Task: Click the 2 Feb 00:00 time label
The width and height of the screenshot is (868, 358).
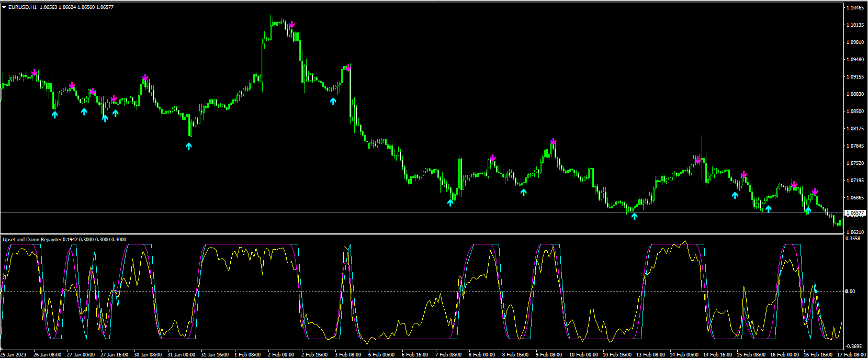Action: [x=281, y=355]
